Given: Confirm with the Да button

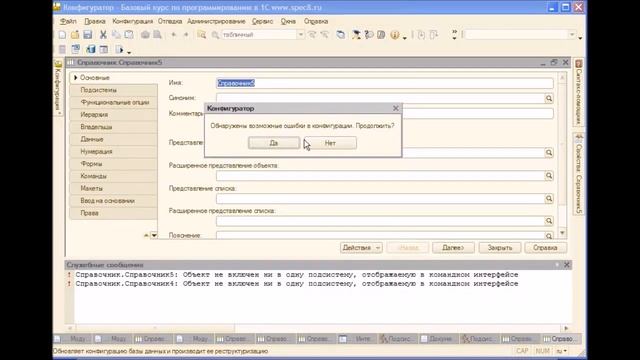Looking at the screenshot, I should [274, 143].
